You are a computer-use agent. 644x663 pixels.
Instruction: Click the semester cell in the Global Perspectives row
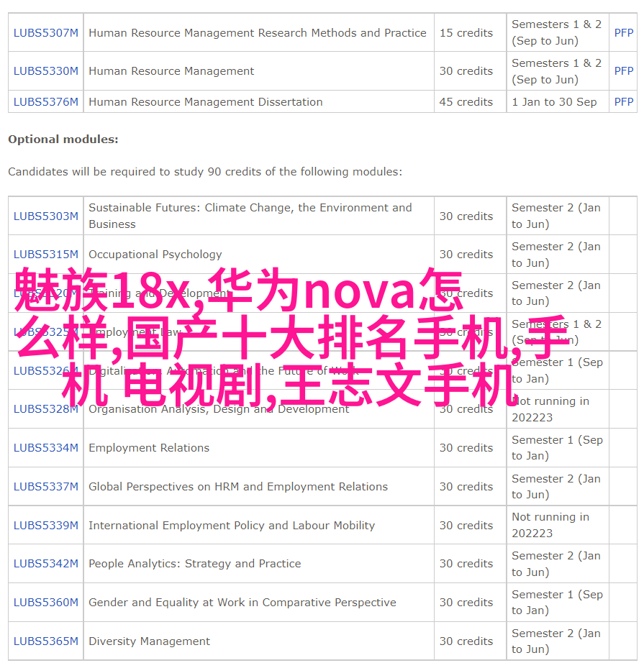pyautogui.click(x=556, y=487)
